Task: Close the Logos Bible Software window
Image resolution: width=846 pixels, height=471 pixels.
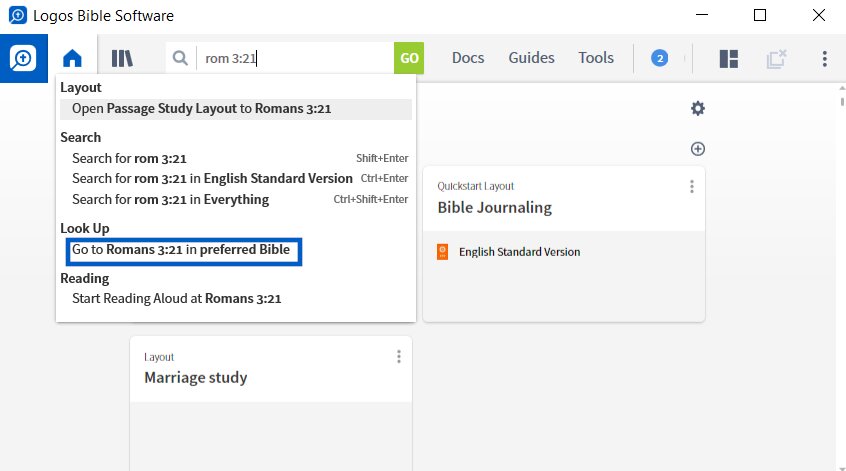Action: pos(818,15)
